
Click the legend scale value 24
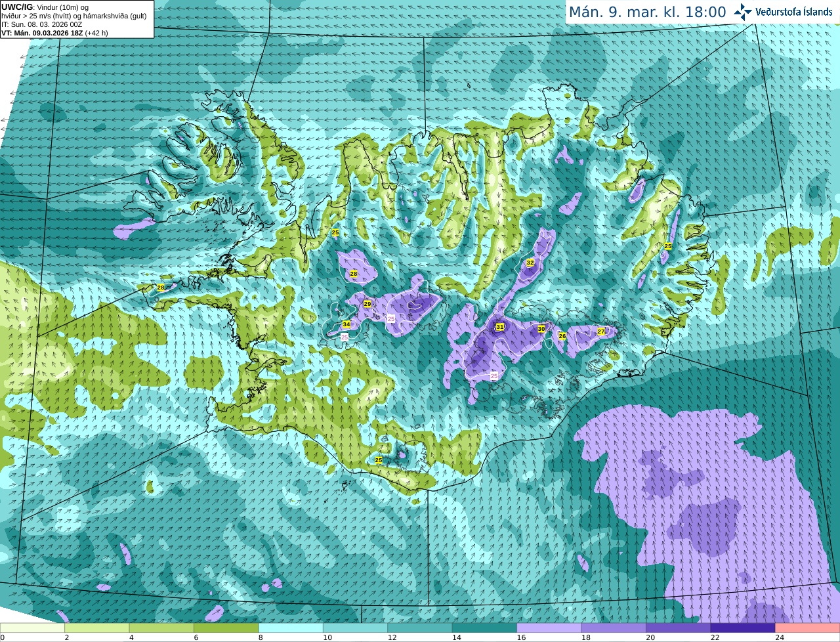click(780, 637)
